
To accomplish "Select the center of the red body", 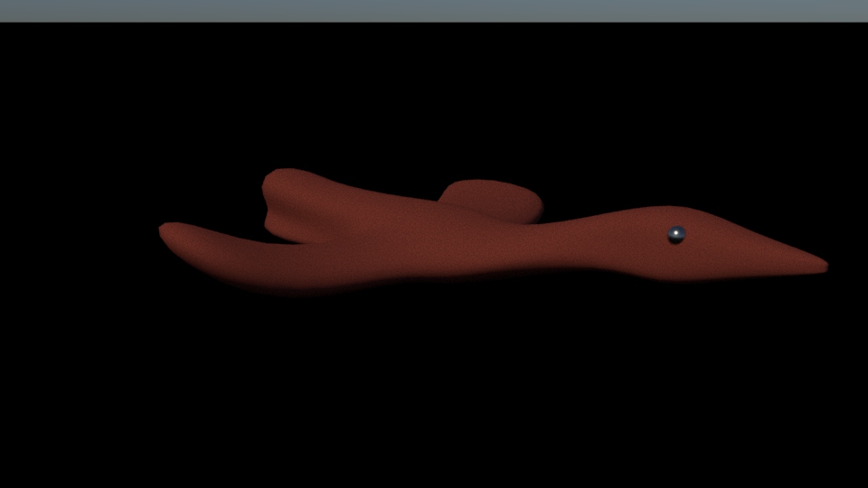I will pos(407,242).
